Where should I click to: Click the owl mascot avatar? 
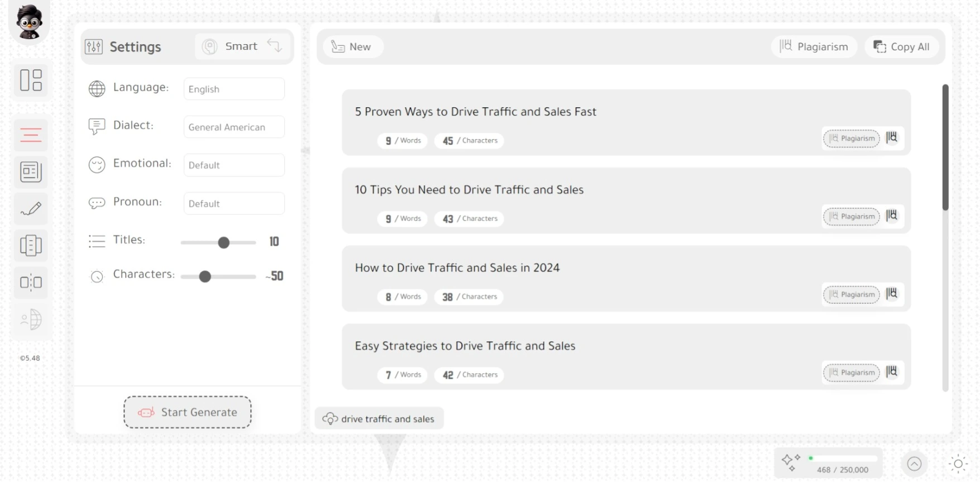[x=29, y=21]
